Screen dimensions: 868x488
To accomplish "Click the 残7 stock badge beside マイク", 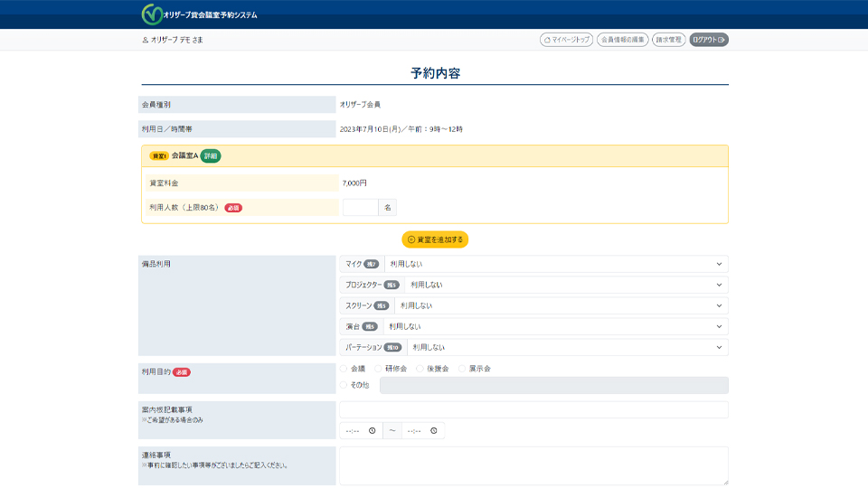I will pyautogui.click(x=372, y=264).
